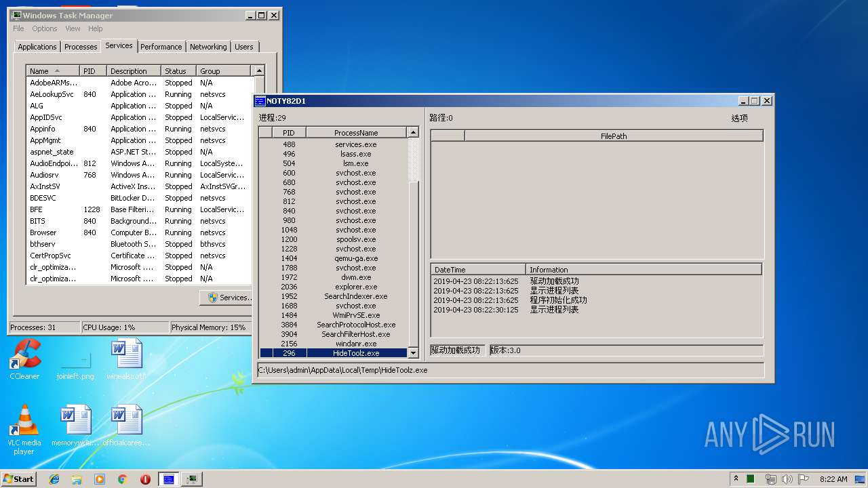Select lsass.exe process row
This screenshot has height=488, width=868.
click(333, 154)
